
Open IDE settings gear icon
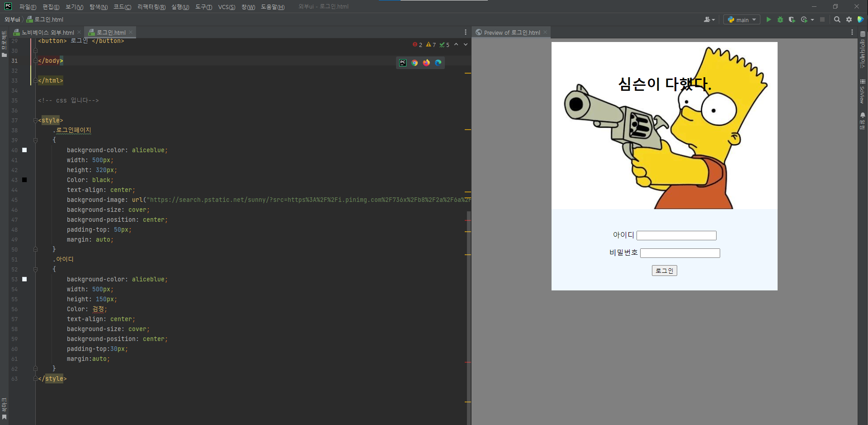tap(849, 19)
